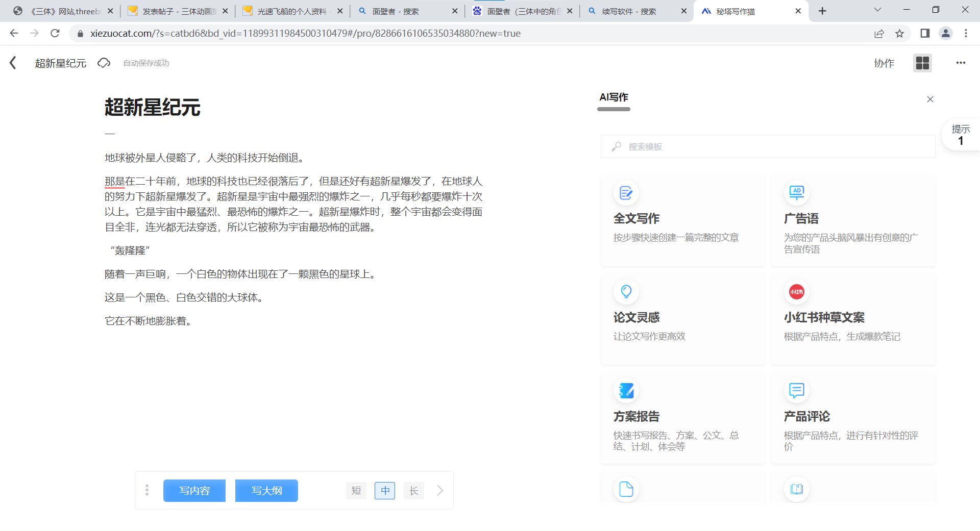Click the document page icon below 方案报告
Viewport: 980px width, 531px height.
(626, 489)
